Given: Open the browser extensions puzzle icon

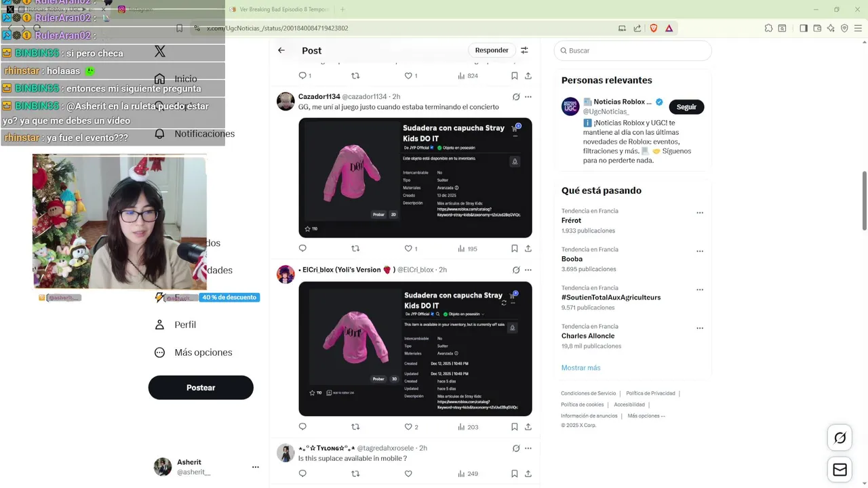Looking at the screenshot, I should pos(768,28).
